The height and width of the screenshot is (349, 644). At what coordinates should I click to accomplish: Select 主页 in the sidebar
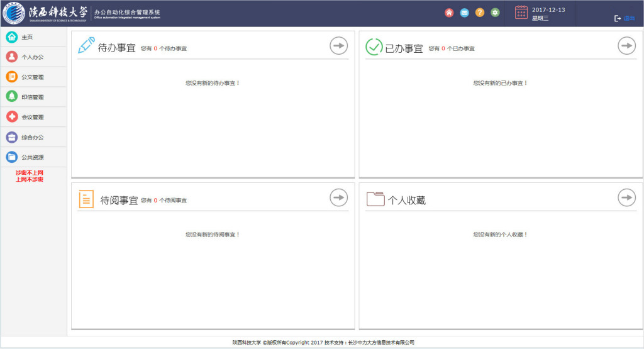[x=27, y=37]
